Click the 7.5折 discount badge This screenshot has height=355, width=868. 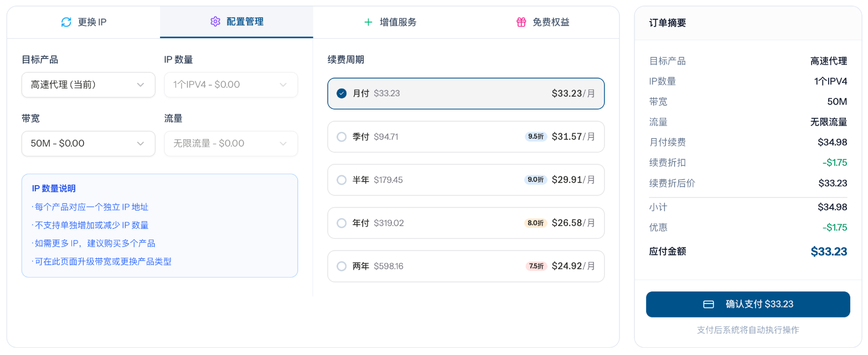point(536,266)
